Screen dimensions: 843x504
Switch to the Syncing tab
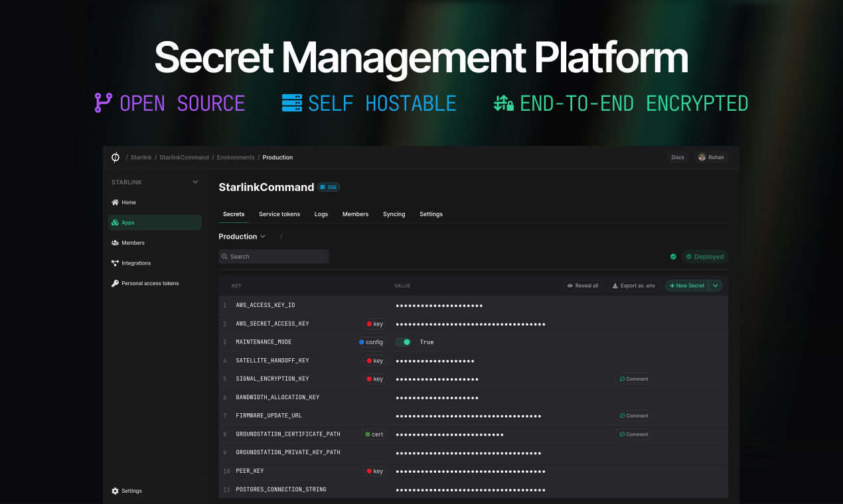(x=394, y=214)
